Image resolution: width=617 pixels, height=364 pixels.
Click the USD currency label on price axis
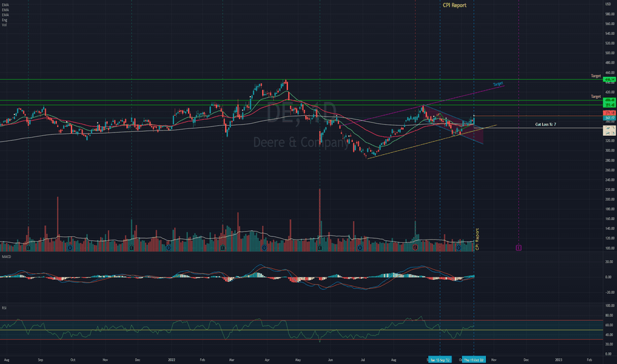(608, 4)
